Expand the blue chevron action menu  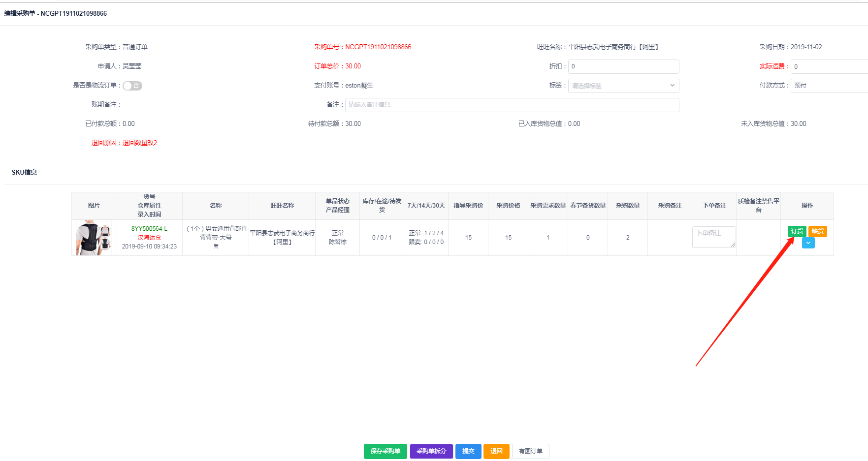coord(808,243)
